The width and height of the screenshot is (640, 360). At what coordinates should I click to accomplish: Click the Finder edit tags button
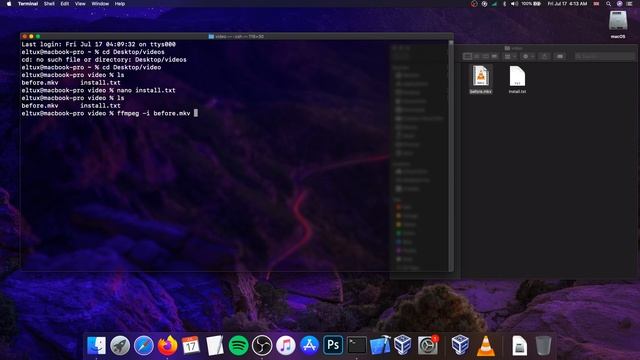click(560, 56)
